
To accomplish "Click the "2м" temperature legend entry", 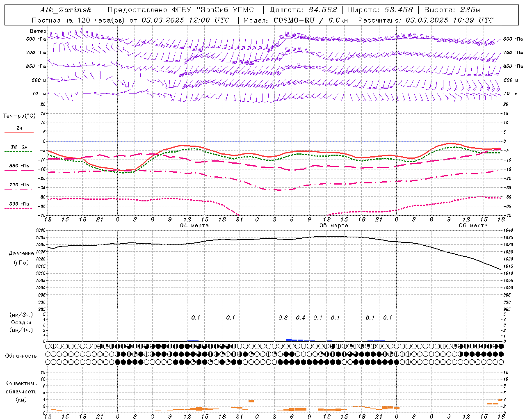I will point(19,128).
